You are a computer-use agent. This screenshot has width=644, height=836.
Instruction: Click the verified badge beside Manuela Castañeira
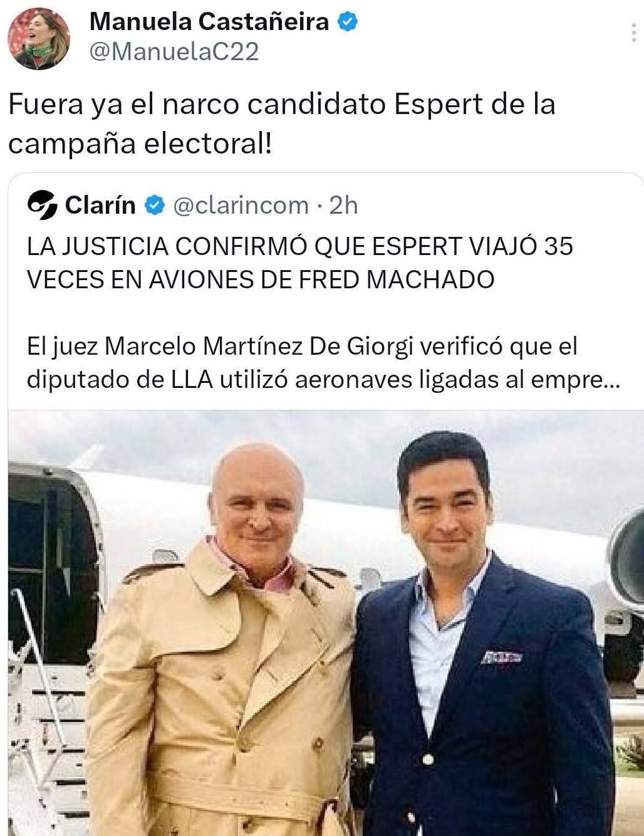pos(348,22)
